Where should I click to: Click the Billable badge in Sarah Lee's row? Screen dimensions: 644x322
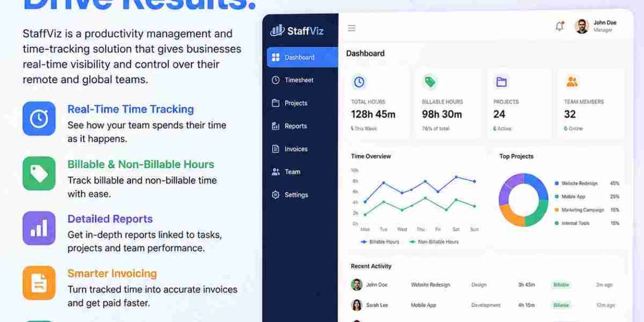[561, 305]
